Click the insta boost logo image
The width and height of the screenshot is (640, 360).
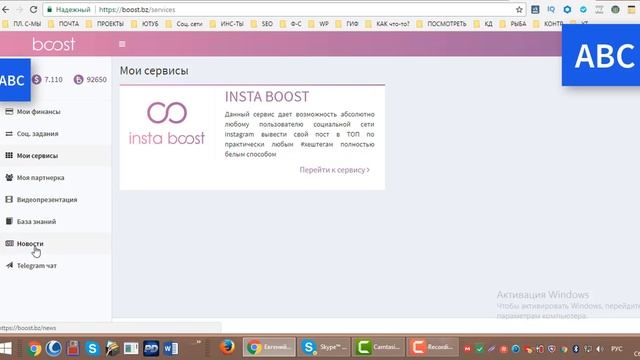tap(167, 124)
